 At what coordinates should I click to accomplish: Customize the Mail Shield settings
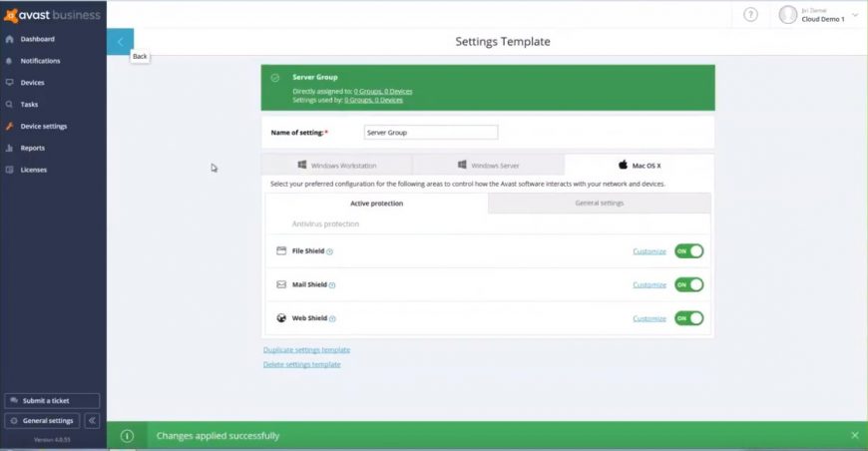650,285
